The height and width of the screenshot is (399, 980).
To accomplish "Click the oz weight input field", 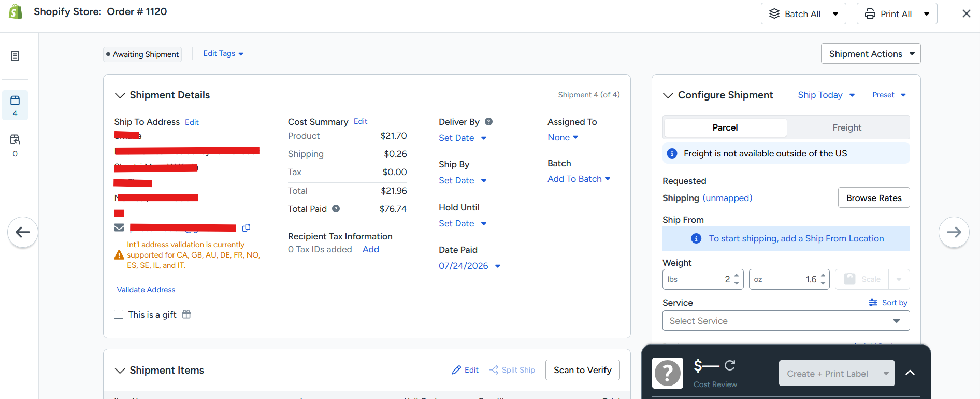I will pyautogui.click(x=789, y=279).
